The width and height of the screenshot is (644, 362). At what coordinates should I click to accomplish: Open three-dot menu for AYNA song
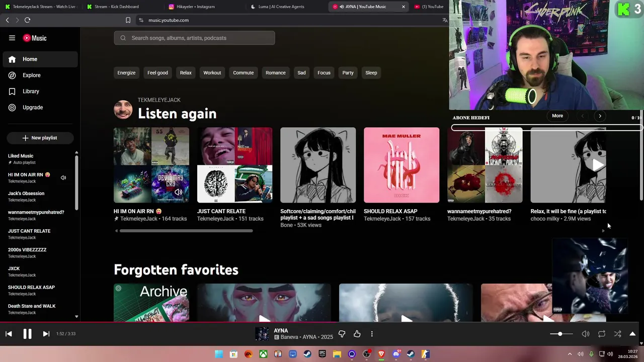372,334
